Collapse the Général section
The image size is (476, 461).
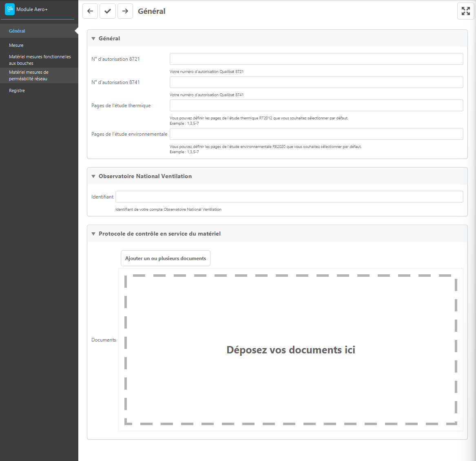pyautogui.click(x=93, y=38)
